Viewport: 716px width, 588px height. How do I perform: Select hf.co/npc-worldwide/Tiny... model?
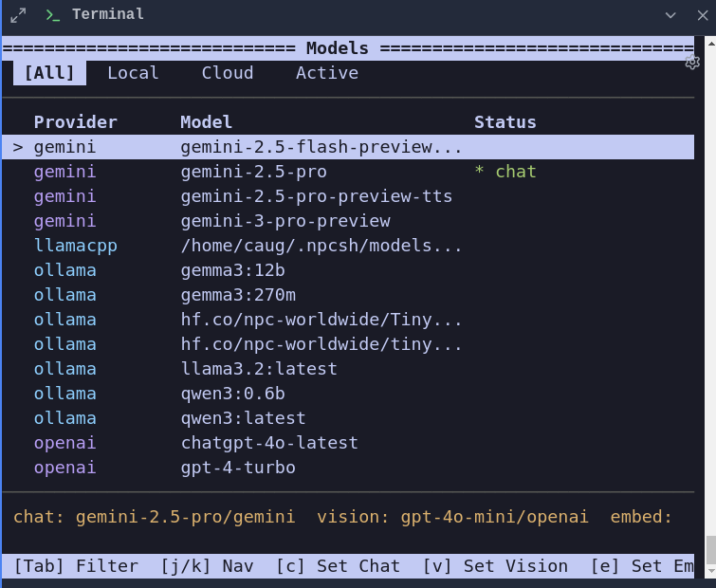[321, 320]
